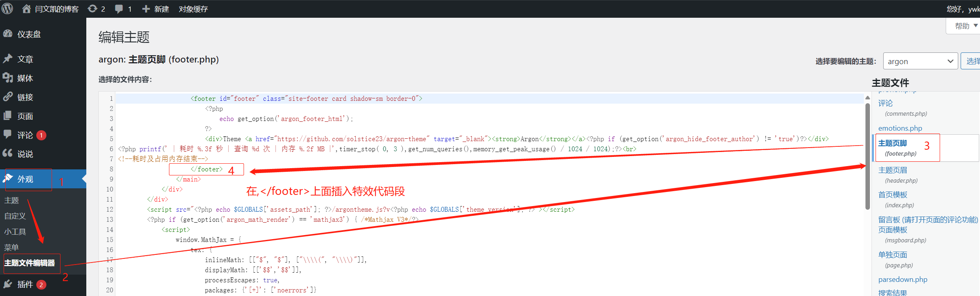Screen dimensions: 980x296
Task: Click the updates refresh icon
Action: click(x=92, y=8)
